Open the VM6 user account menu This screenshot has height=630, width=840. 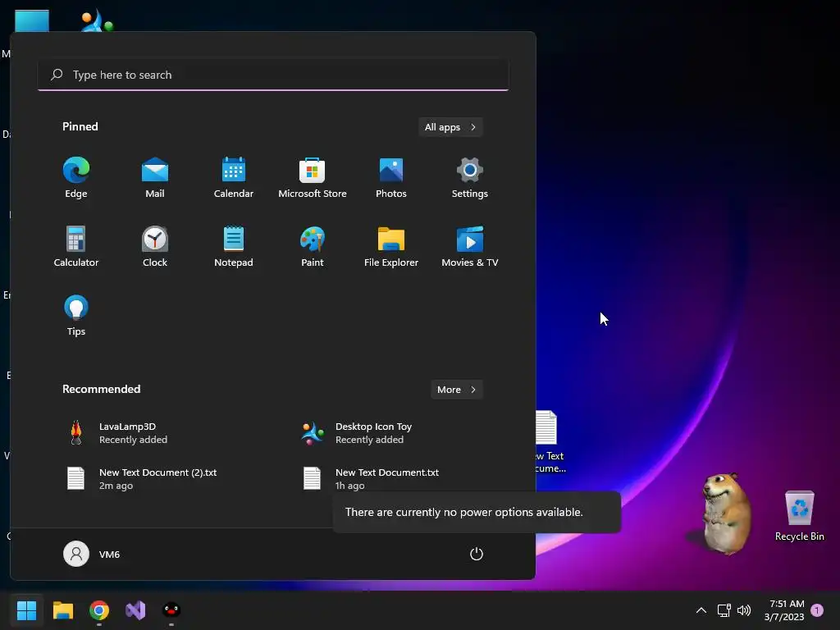[92, 554]
